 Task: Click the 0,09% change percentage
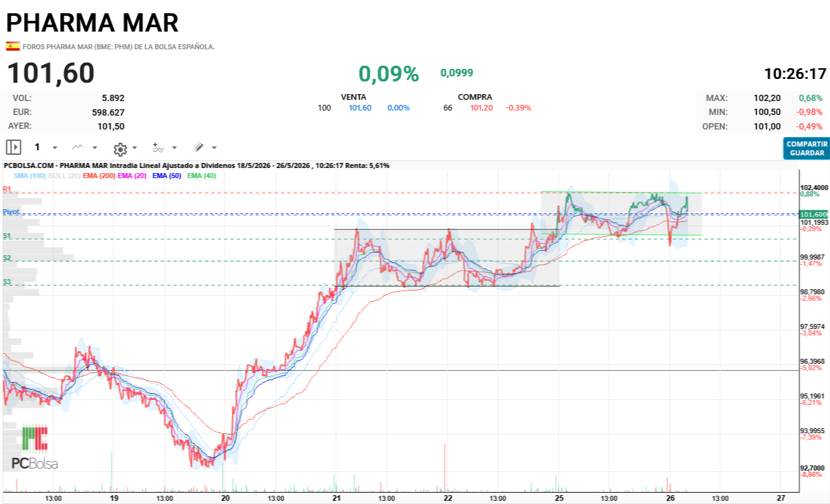(389, 74)
